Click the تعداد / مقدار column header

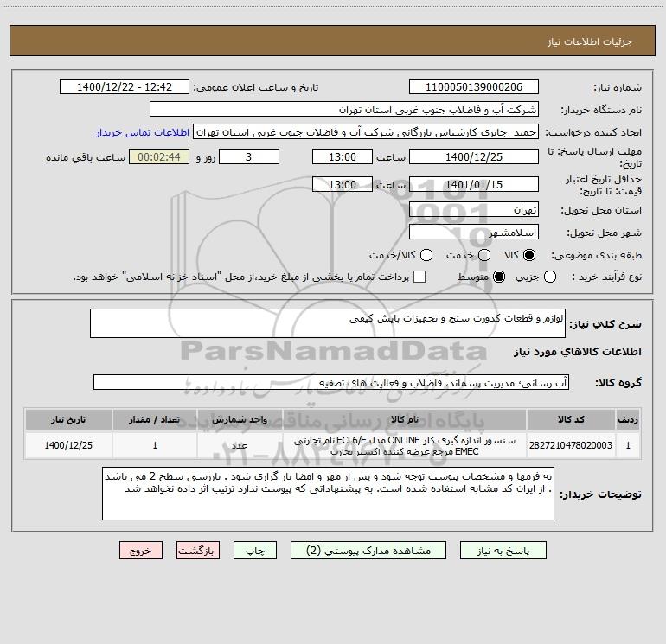click(x=155, y=420)
